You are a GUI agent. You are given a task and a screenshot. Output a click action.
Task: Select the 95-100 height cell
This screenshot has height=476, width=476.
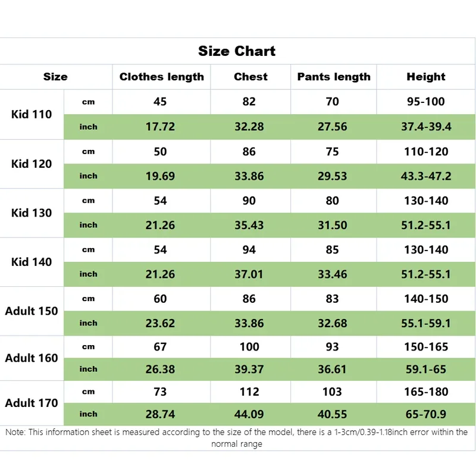pyautogui.click(x=426, y=102)
